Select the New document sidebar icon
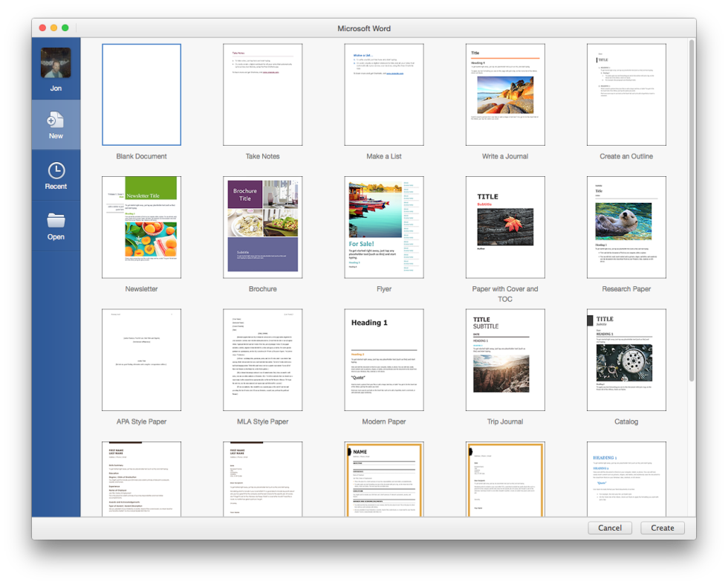 coord(55,120)
